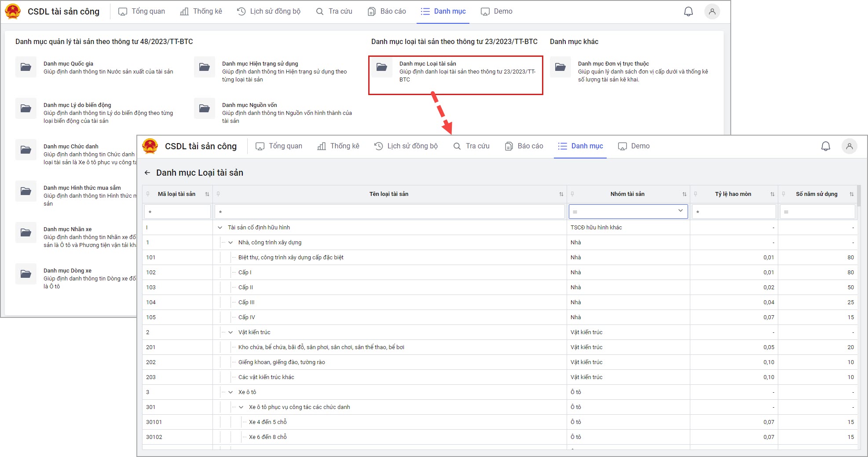The height and width of the screenshot is (457, 868).
Task: Switch to the Thống kê tab in the front window
Action: [338, 146]
